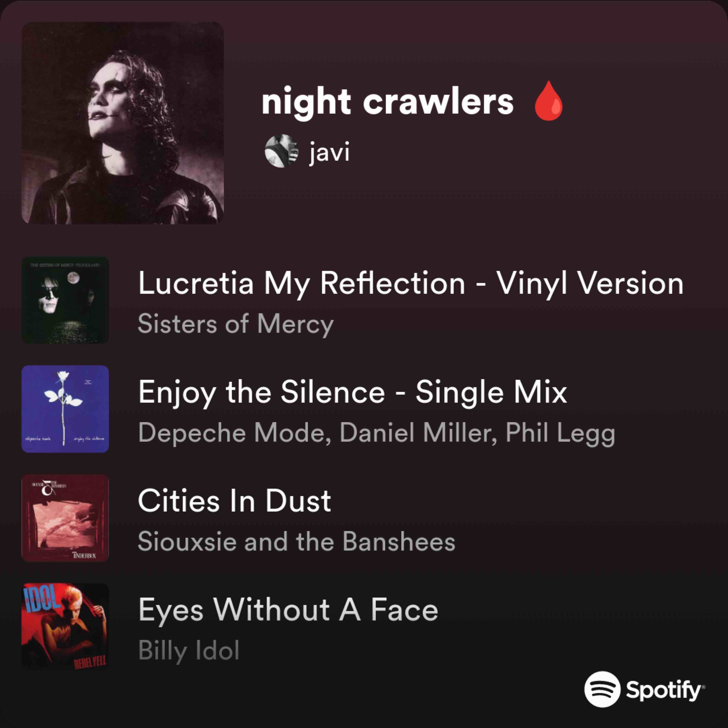Click the Spotify logo icon
728x728 pixels.
pyautogui.click(x=602, y=689)
